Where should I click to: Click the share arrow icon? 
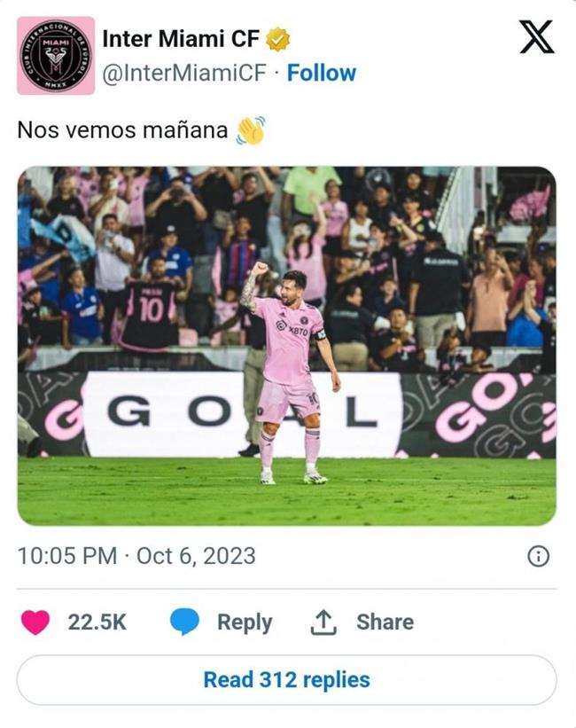323,622
